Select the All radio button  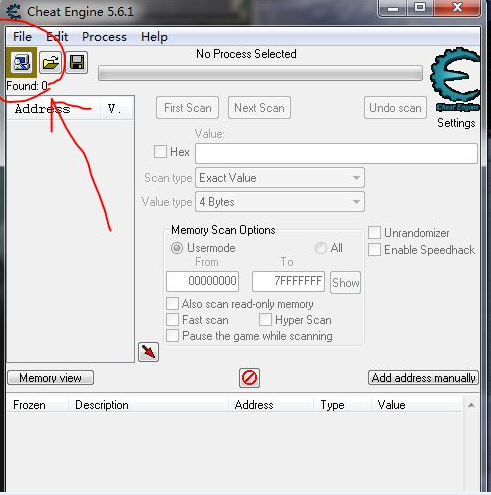(x=321, y=248)
